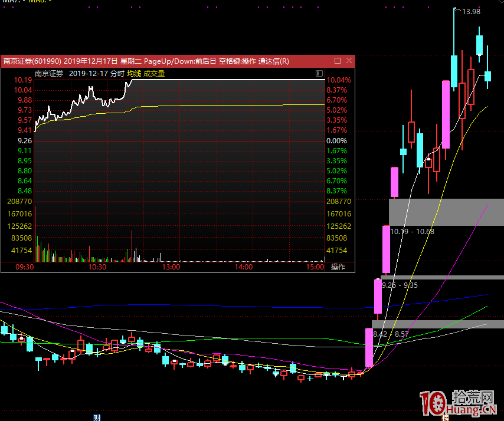This screenshot has width=504, height=421.
Task: Select the 成交量 legend label
Action: [x=154, y=74]
